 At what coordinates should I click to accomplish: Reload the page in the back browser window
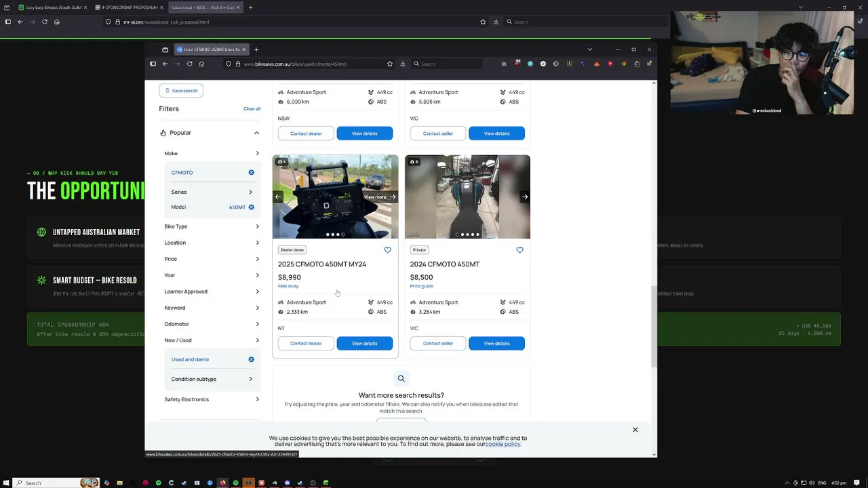(45, 22)
